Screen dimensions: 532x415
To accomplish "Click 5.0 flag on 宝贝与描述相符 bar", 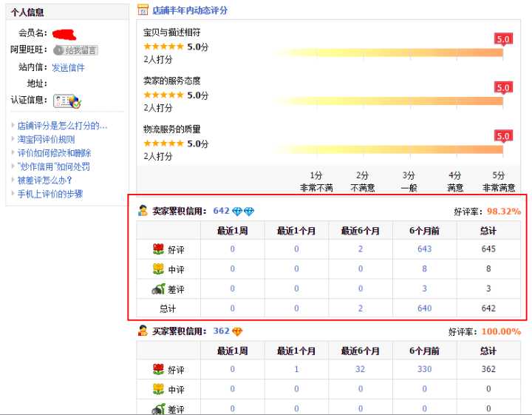I will (x=503, y=39).
